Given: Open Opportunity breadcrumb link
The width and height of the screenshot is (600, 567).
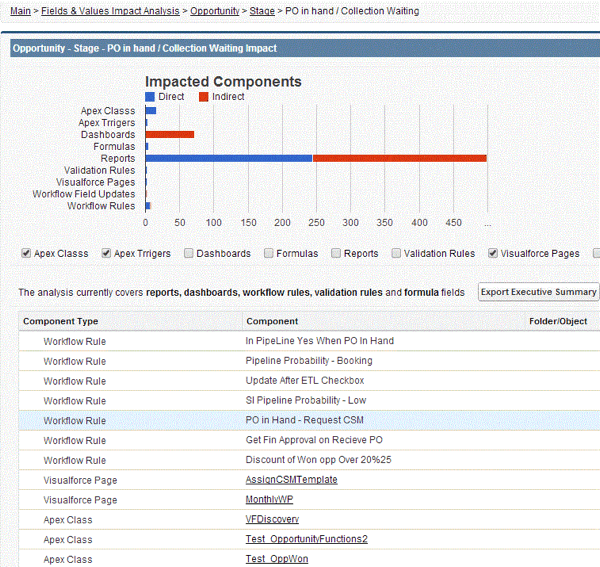Looking at the screenshot, I should [215, 11].
